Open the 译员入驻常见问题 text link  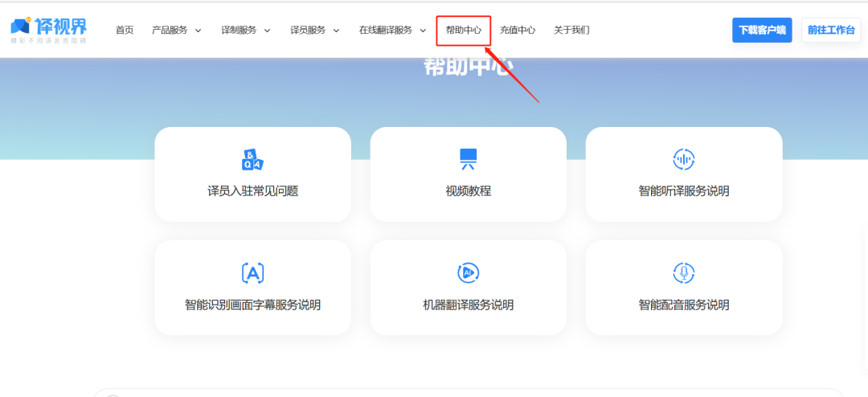[253, 191]
